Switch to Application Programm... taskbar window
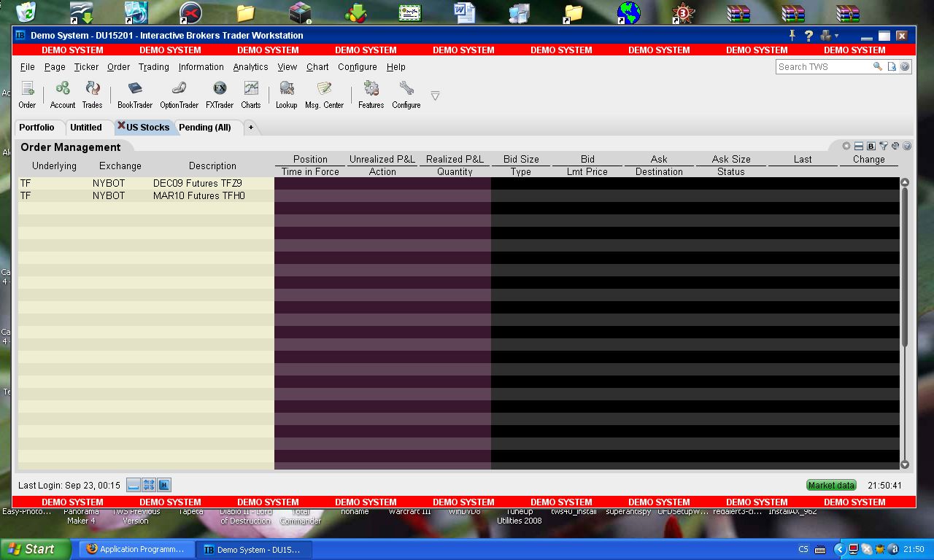Viewport: 934px width, 560px height. click(x=136, y=549)
